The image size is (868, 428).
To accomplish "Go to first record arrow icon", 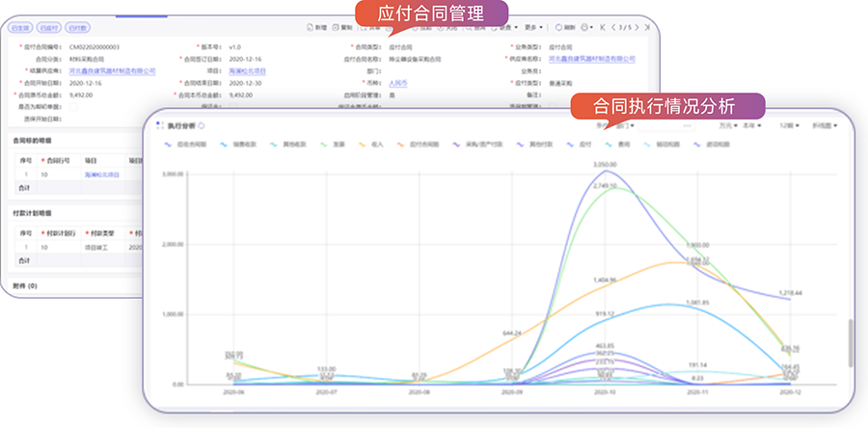I will click(604, 27).
